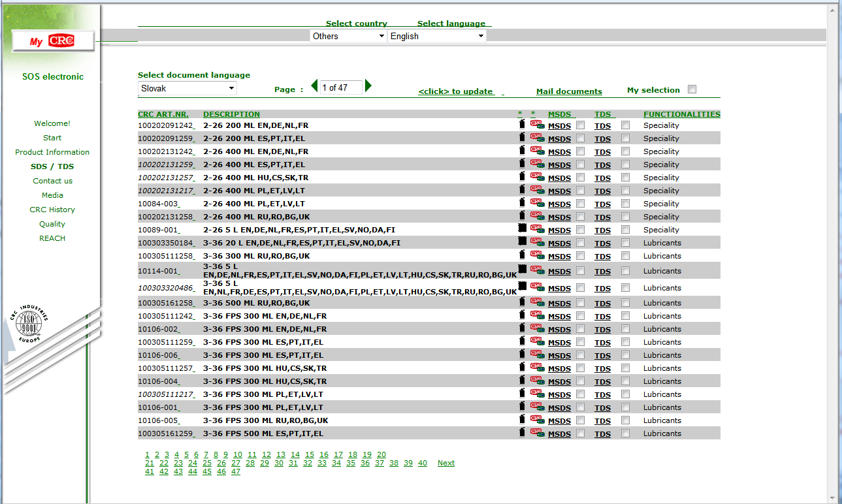842x504 pixels.
Task: Click the CRC label icon for article 10089-001
Action: (x=537, y=228)
